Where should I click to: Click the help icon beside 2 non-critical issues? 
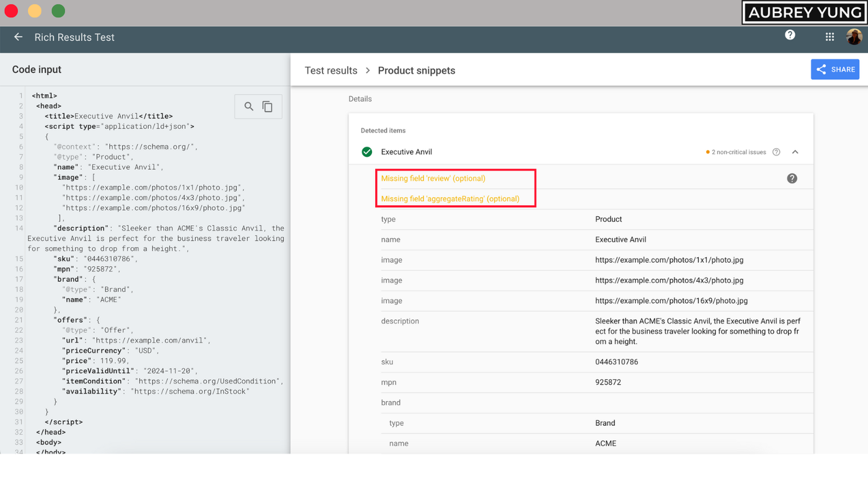(x=776, y=152)
